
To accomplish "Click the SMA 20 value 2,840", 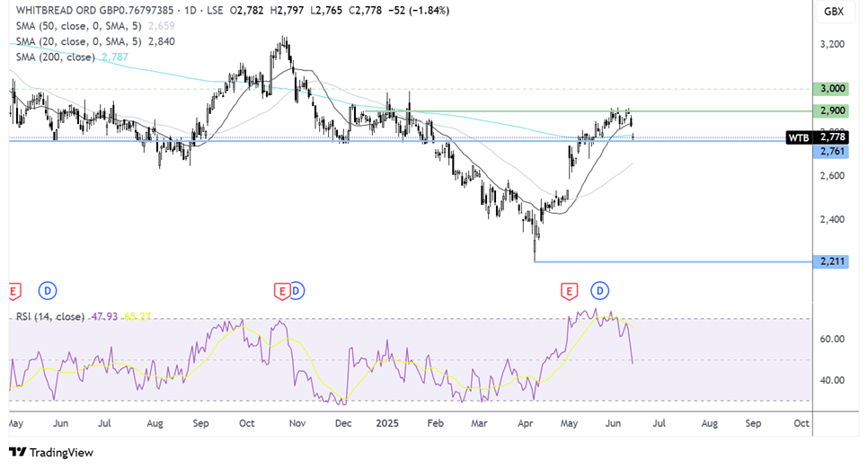I will tap(161, 41).
